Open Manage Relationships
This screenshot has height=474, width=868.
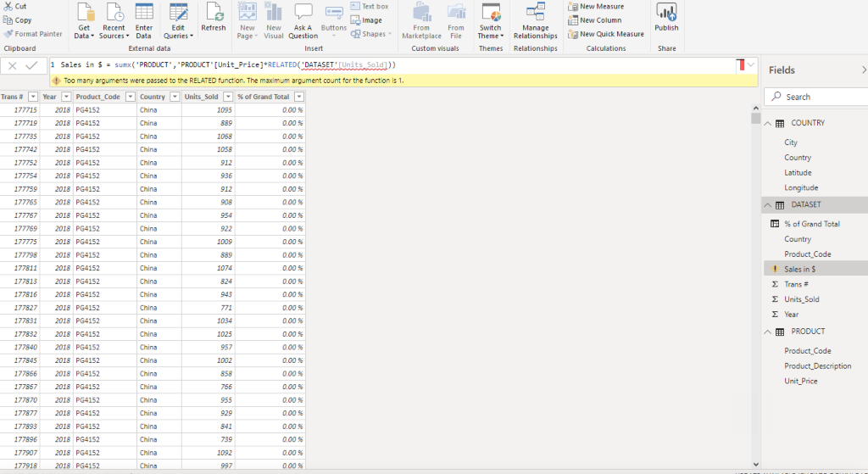click(536, 21)
